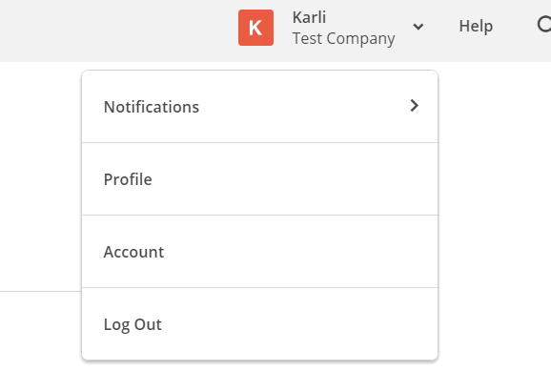Click the Test Company label
551x392 pixels.
click(343, 39)
